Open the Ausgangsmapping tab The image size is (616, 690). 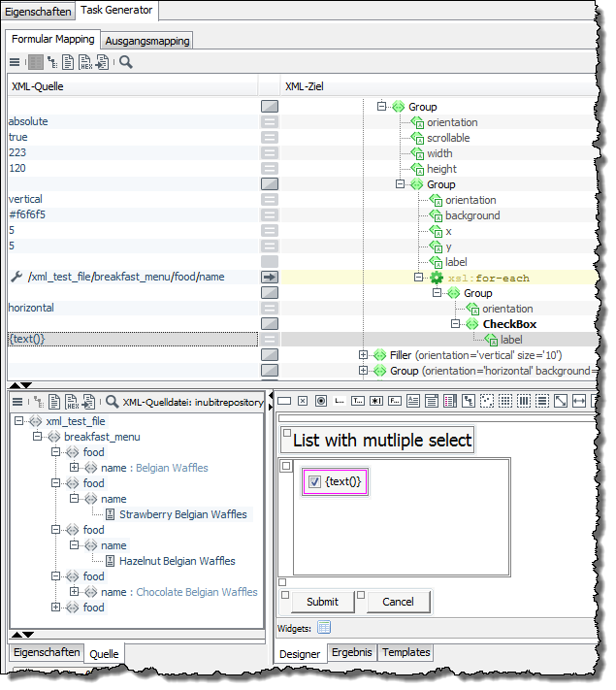click(x=146, y=41)
